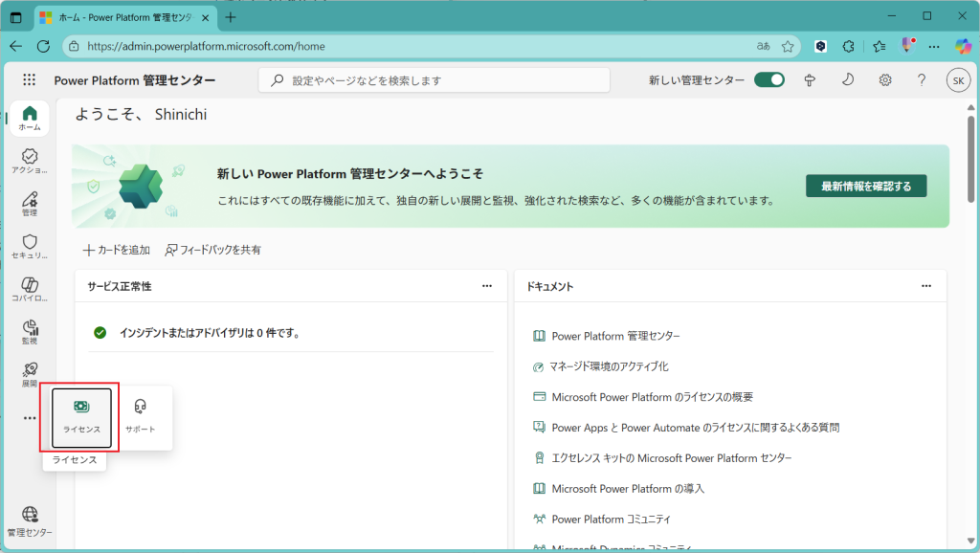Open Power Platform 管理センター document link
980x553 pixels.
(x=615, y=336)
